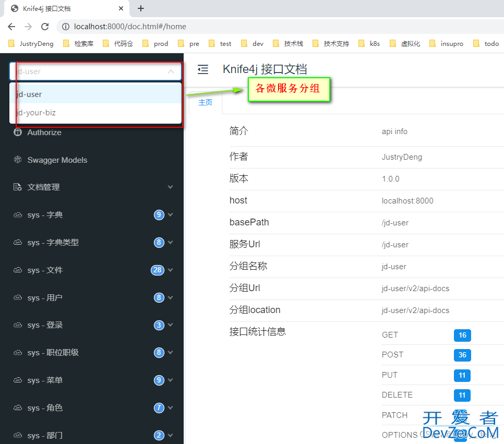Open the dev bookmark folder
Viewport: 504px width, 444px height.
[x=253, y=44]
